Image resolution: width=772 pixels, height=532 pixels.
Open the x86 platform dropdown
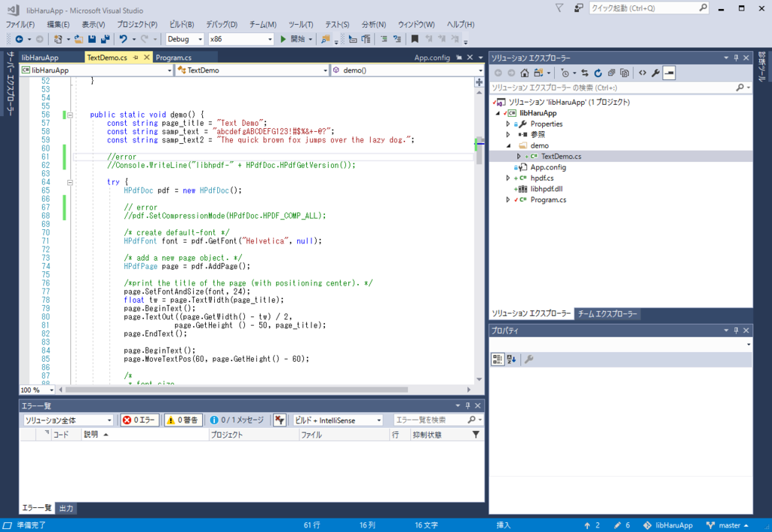tap(240, 39)
